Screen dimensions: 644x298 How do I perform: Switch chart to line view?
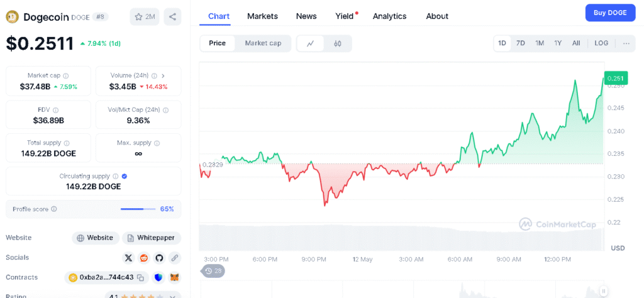point(311,43)
